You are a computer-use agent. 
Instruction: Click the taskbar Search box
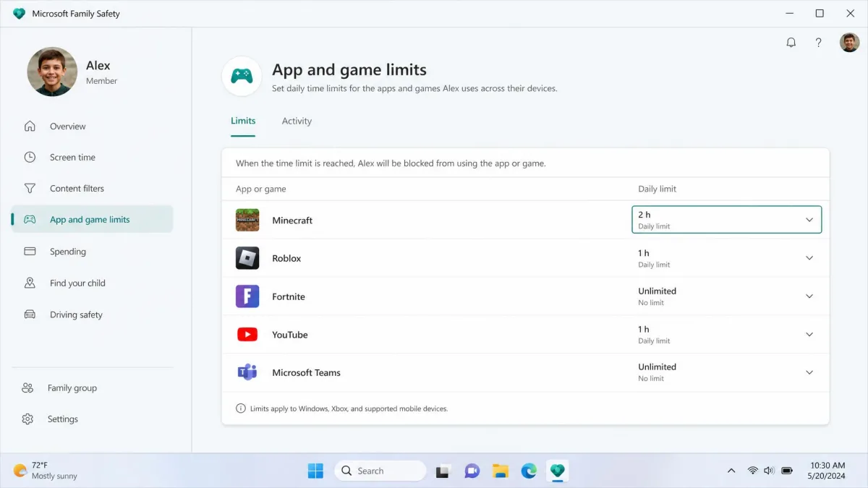(380, 471)
